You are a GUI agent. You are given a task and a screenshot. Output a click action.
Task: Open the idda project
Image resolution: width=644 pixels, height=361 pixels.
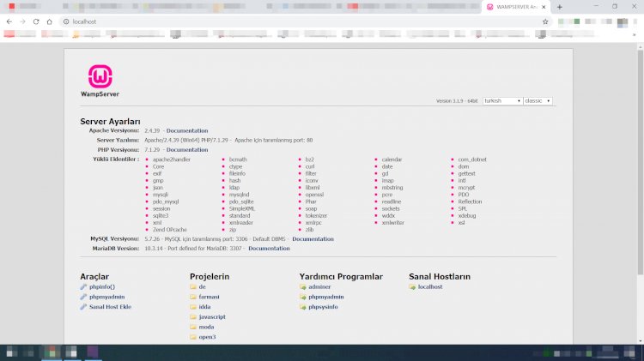pos(204,307)
